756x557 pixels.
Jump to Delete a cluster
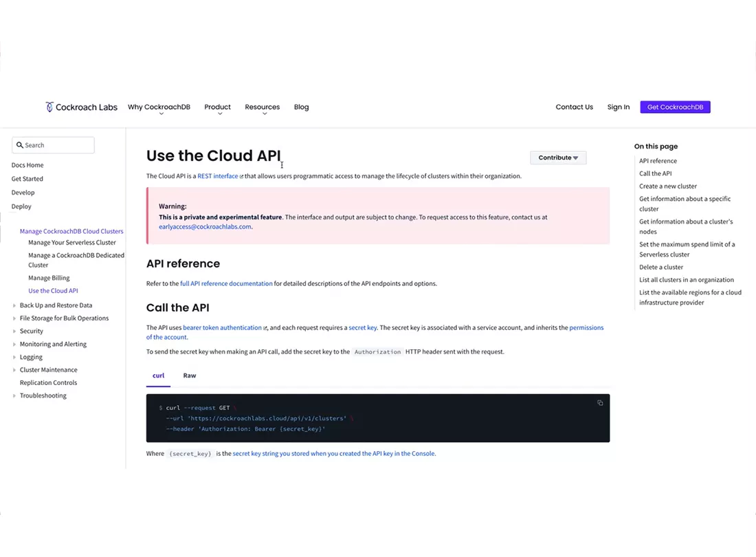click(661, 267)
